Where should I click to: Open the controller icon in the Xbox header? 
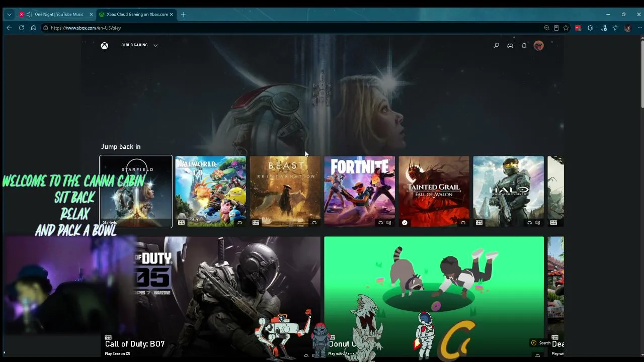point(510,46)
